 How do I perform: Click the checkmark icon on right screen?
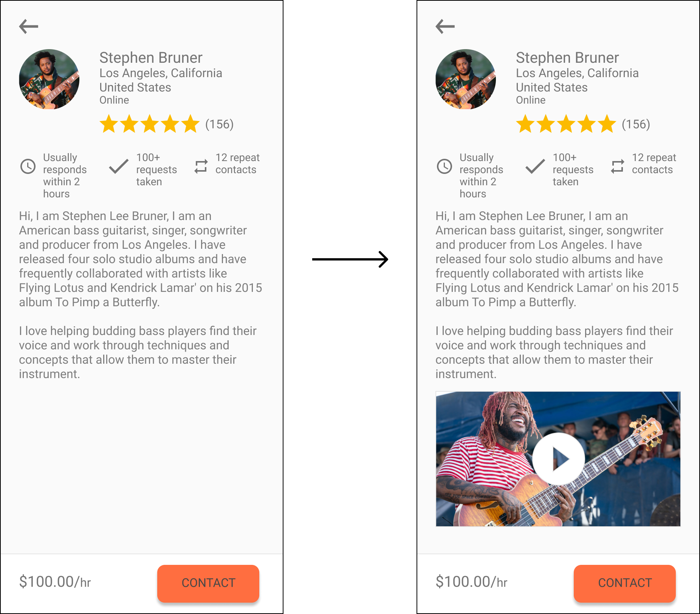click(x=535, y=166)
